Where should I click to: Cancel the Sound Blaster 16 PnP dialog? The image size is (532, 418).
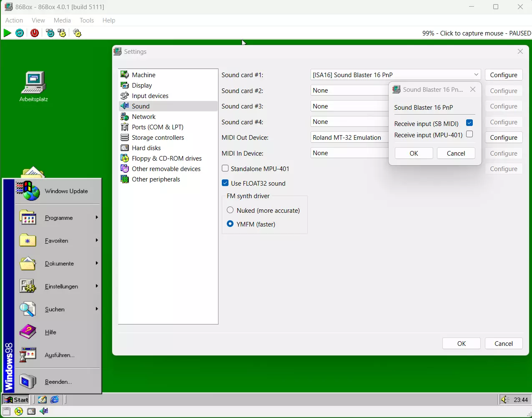(x=456, y=153)
